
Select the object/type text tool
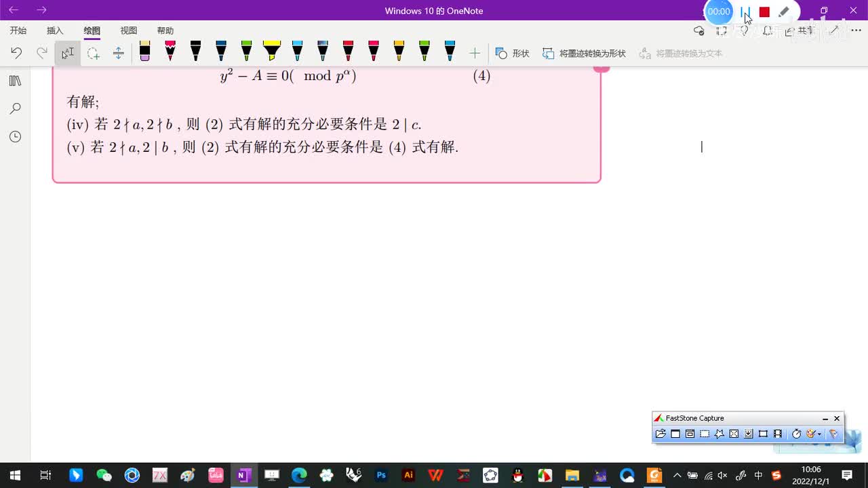point(68,53)
